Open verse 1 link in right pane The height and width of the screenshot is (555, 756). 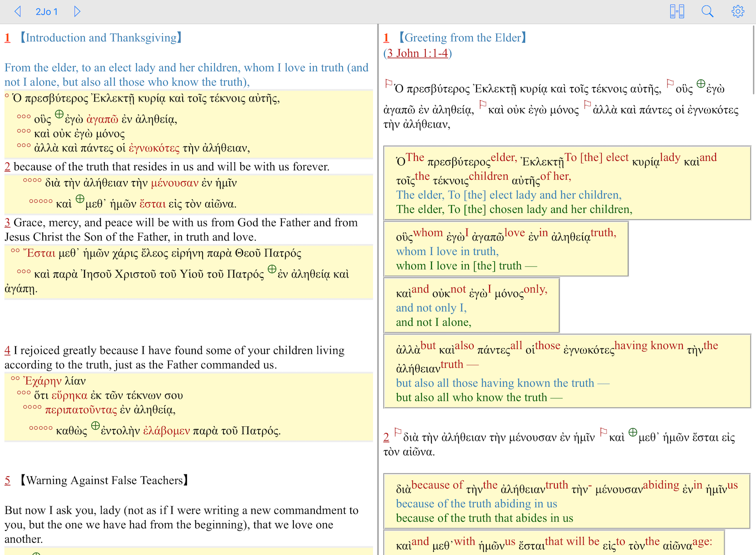[x=386, y=38]
